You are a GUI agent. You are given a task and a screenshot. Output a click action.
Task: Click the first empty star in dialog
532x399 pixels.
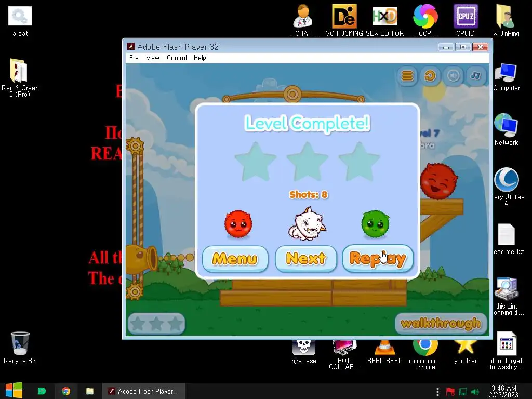(256, 162)
